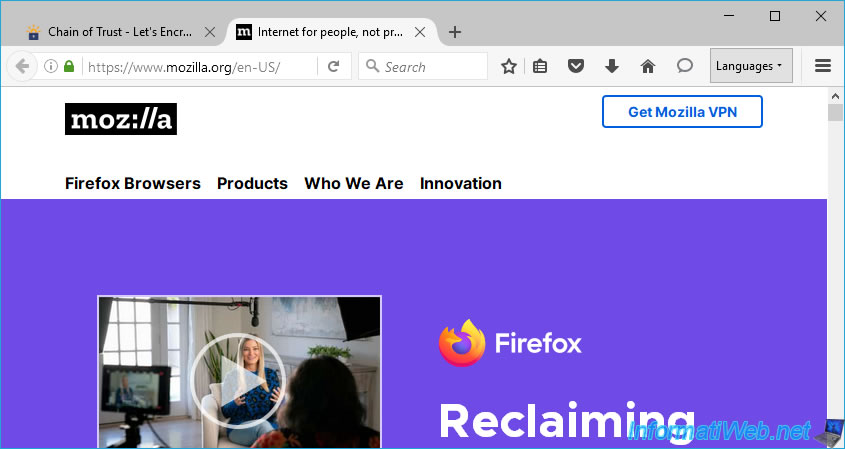Expand the Languages dropdown
The height and width of the screenshot is (449, 845).
pyautogui.click(x=751, y=66)
